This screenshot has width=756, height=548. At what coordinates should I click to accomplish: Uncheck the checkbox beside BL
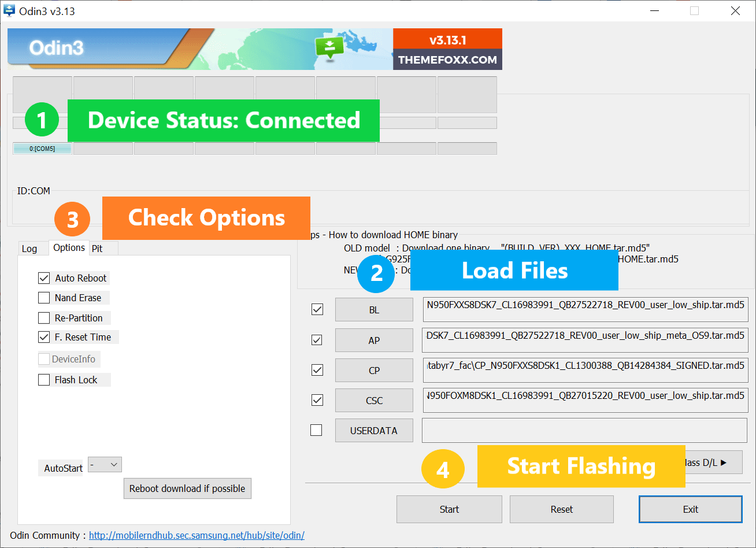pyautogui.click(x=317, y=309)
